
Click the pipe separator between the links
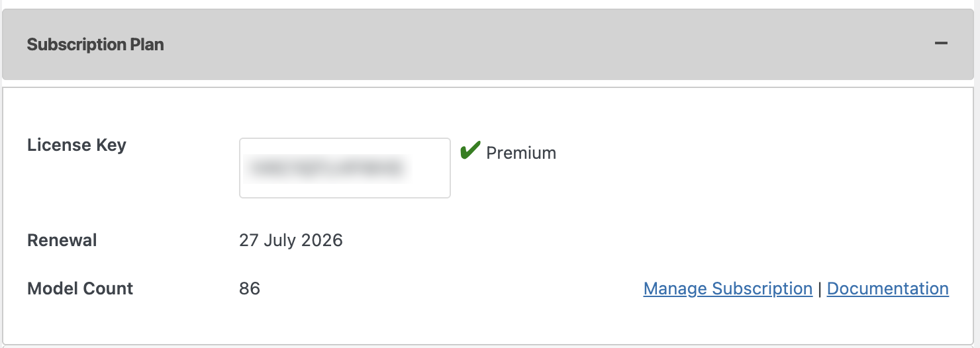click(x=820, y=289)
